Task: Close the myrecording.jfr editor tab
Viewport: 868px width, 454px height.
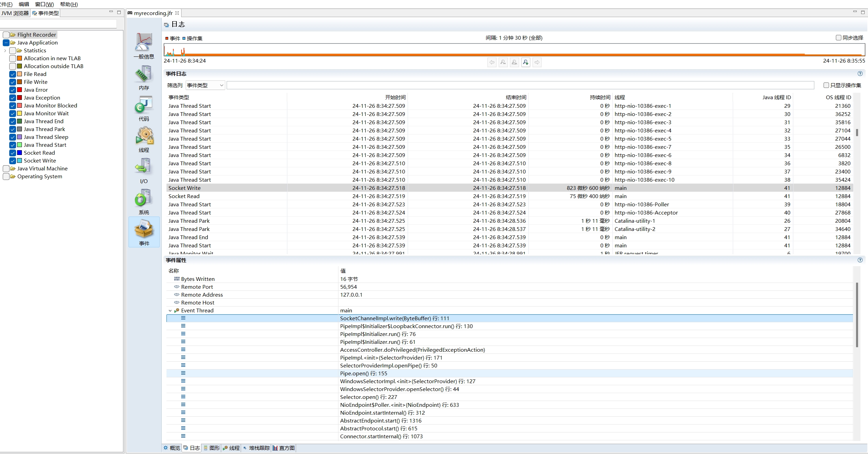Action: (177, 13)
